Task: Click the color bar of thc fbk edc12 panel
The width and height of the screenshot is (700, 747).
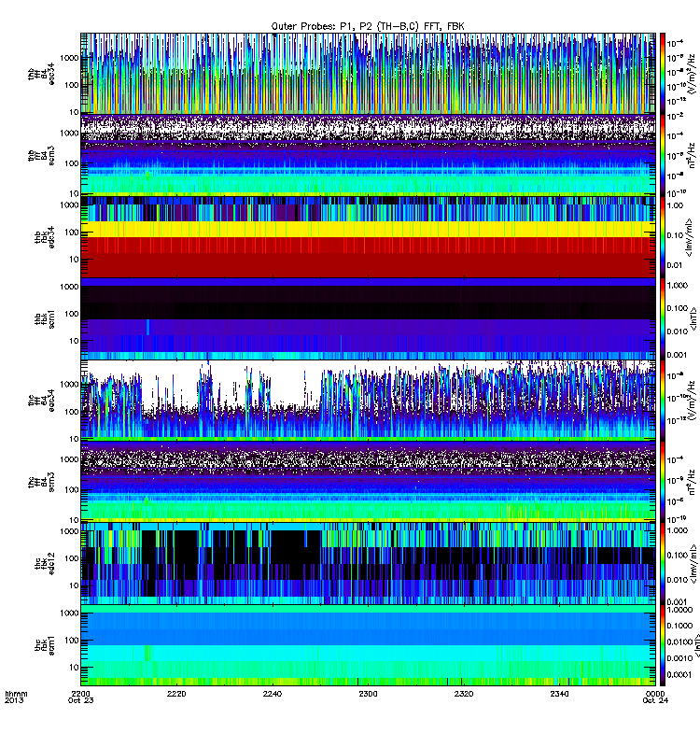Action: click(x=662, y=563)
